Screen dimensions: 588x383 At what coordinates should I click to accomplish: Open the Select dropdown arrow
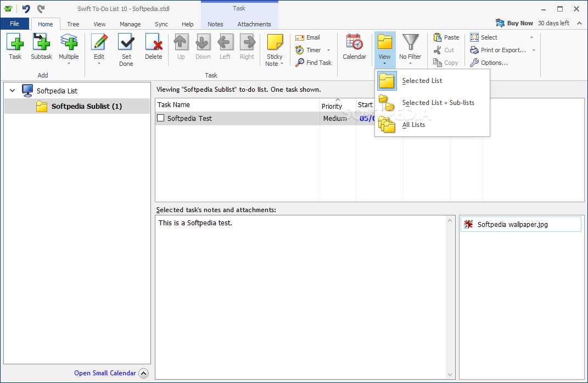point(532,37)
